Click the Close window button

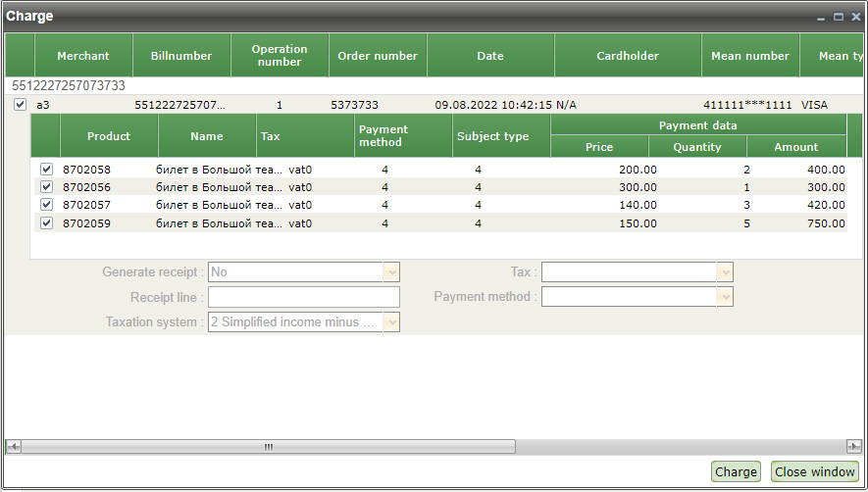pyautogui.click(x=815, y=472)
